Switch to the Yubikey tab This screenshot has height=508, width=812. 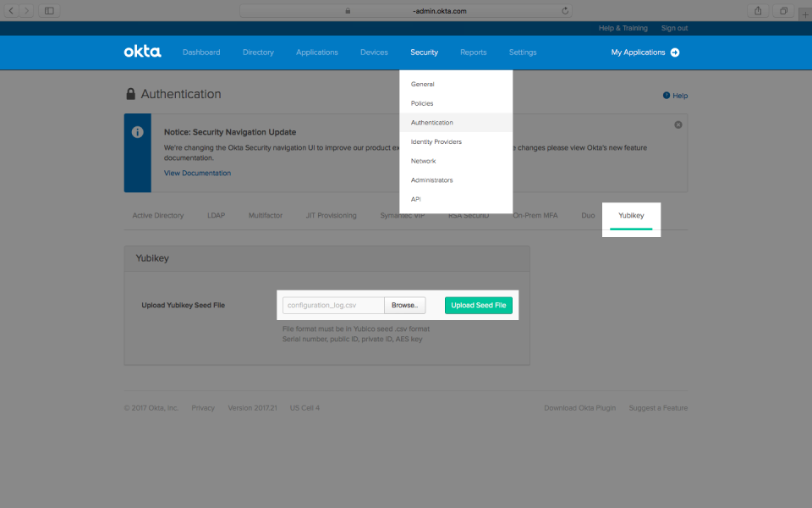click(631, 216)
